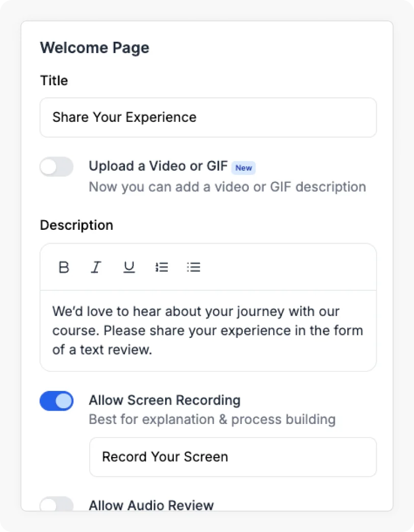Click inside the description text area
The width and height of the screenshot is (414, 532).
(x=208, y=330)
